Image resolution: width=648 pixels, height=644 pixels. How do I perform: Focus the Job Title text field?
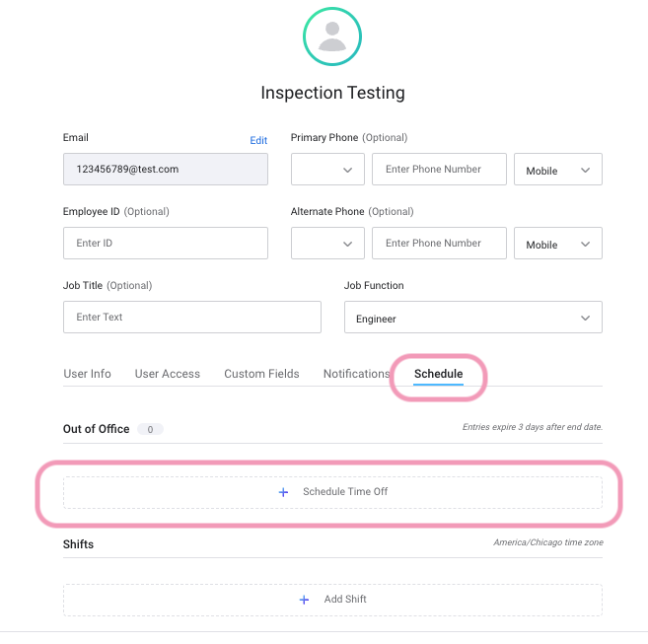click(x=192, y=317)
